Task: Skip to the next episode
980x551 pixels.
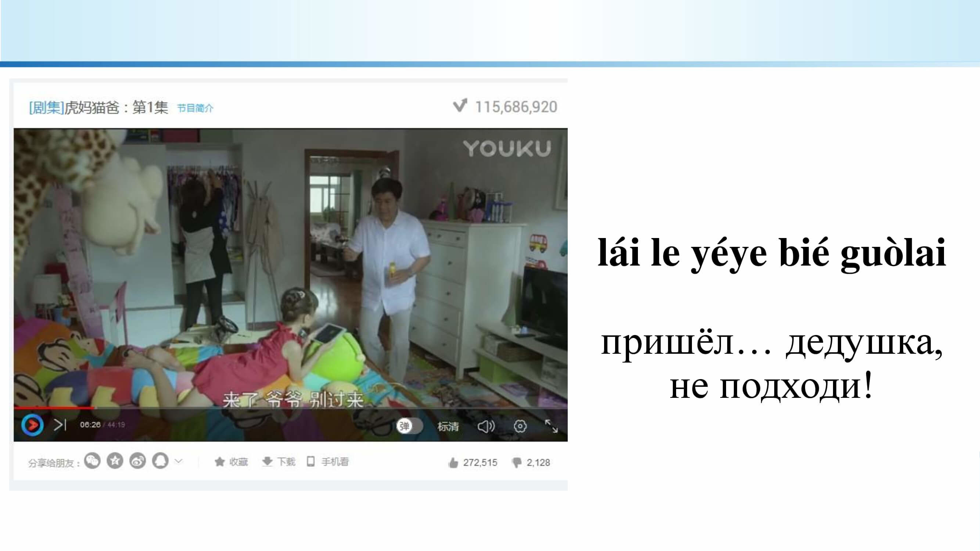Action: click(x=60, y=425)
